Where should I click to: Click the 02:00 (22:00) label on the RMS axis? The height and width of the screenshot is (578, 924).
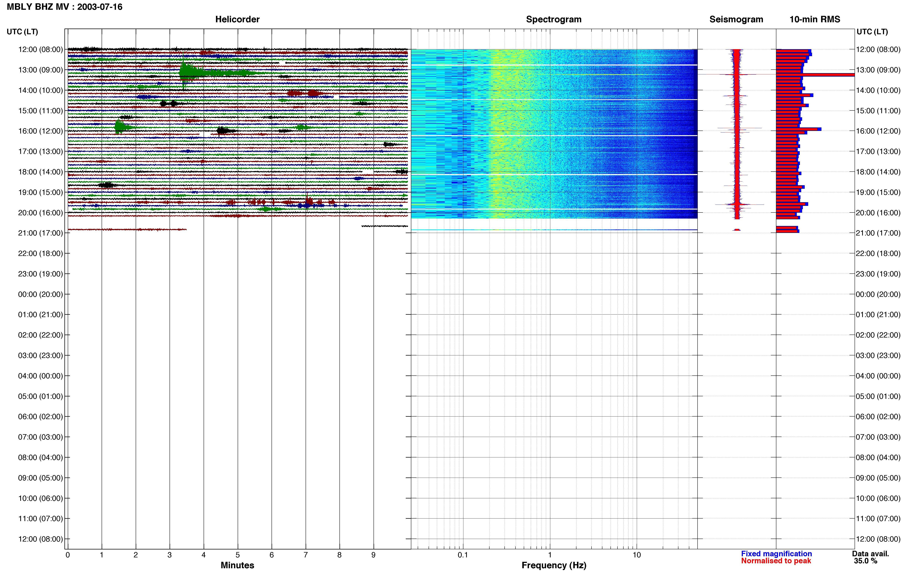[x=878, y=335]
